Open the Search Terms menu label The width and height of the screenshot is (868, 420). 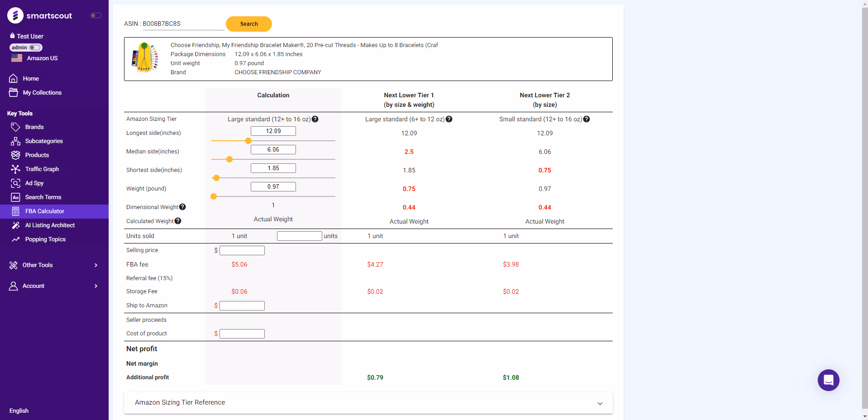(43, 197)
